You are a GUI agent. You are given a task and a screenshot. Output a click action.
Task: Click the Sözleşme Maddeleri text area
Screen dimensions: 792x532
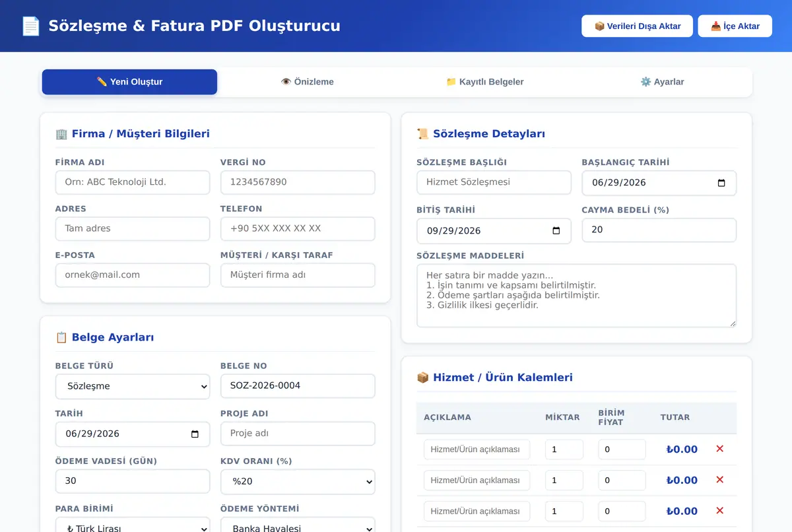coord(576,296)
